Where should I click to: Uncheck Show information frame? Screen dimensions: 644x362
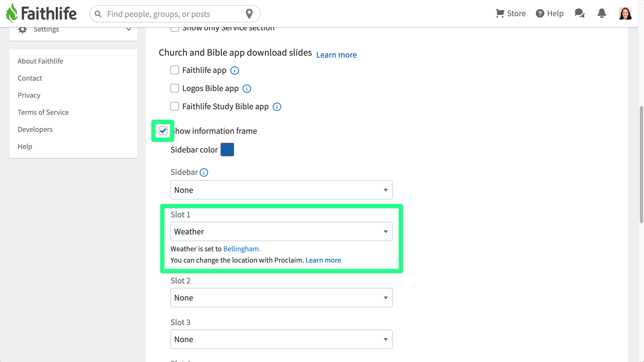(163, 131)
